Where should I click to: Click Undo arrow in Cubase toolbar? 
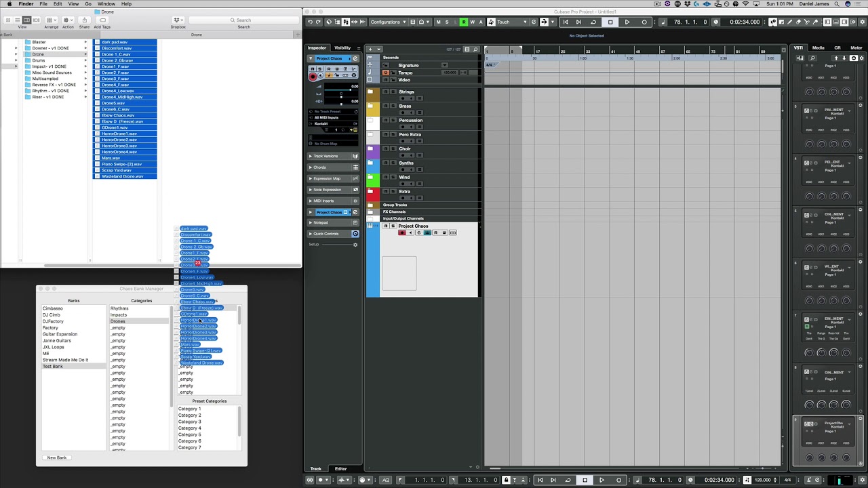[310, 22]
